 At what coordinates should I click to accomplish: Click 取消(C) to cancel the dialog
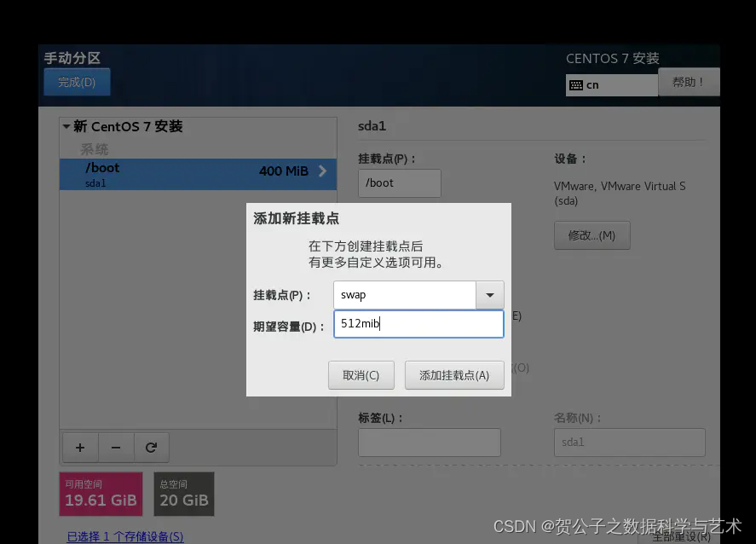[x=361, y=375]
